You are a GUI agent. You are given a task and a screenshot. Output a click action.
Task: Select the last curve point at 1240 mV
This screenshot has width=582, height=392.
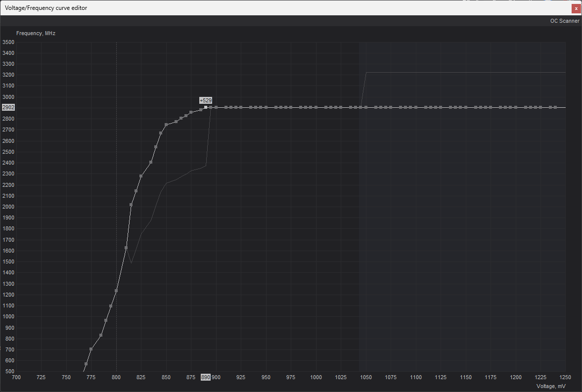click(x=555, y=107)
